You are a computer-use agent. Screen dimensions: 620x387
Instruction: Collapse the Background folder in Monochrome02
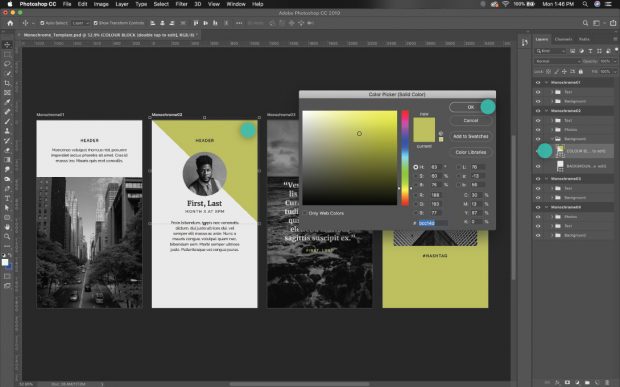point(552,139)
